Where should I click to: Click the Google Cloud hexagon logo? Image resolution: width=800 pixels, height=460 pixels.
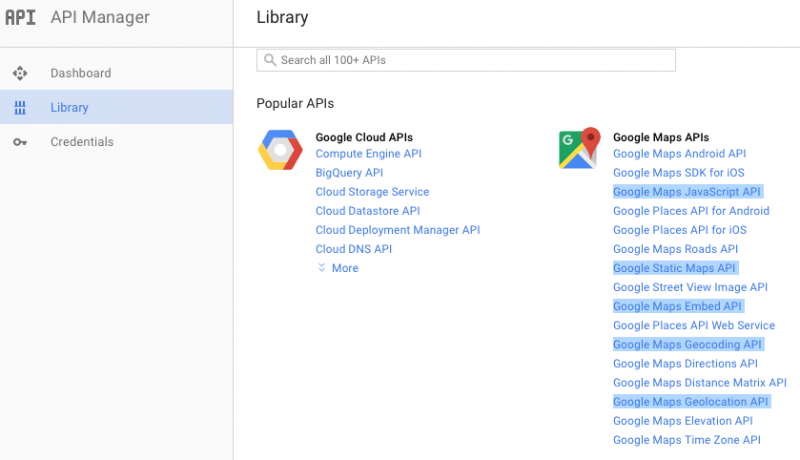[x=280, y=150]
